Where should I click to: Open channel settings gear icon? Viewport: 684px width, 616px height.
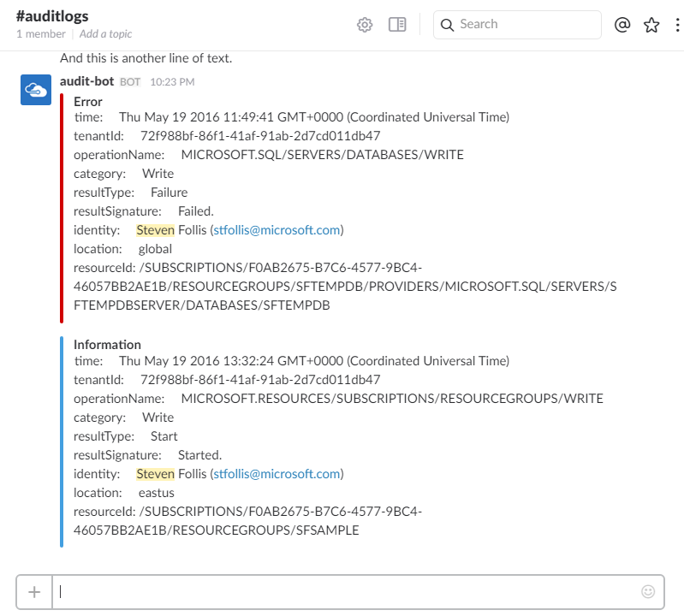pyautogui.click(x=365, y=25)
